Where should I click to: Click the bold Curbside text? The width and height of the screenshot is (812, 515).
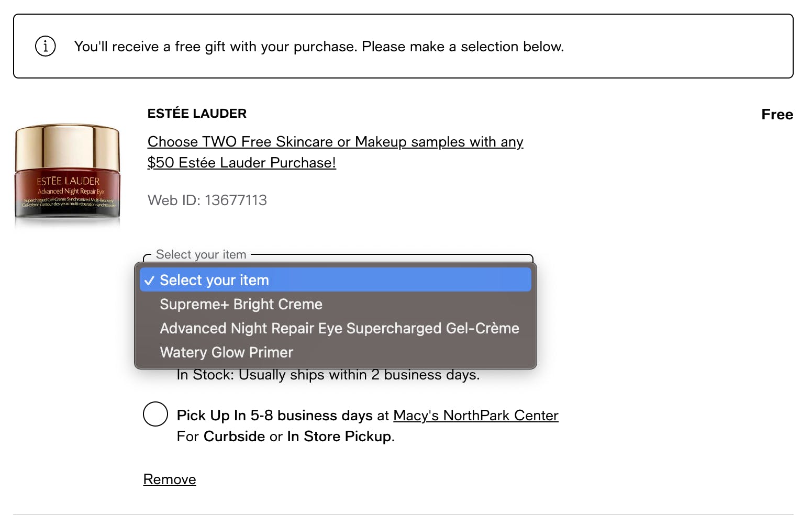pyautogui.click(x=234, y=436)
